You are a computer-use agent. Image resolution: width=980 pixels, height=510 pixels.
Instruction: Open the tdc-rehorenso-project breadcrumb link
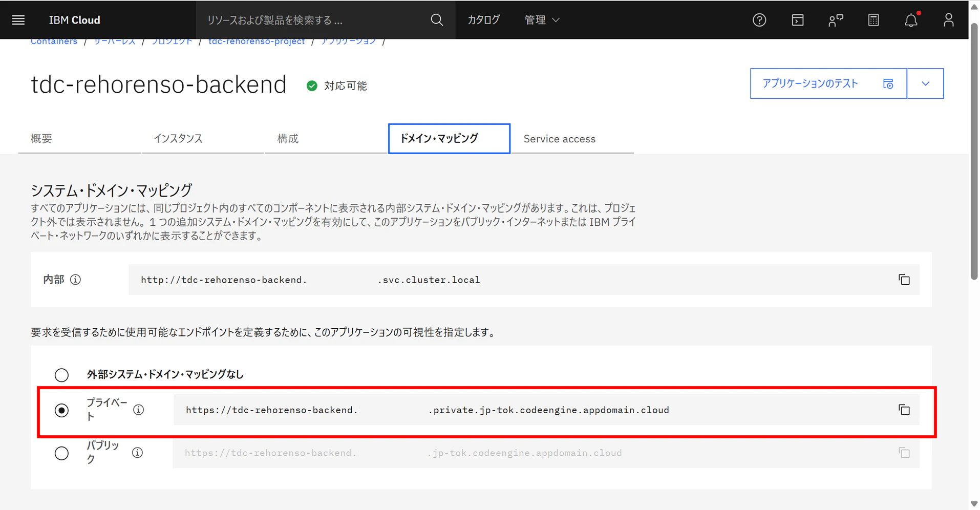[x=257, y=41]
